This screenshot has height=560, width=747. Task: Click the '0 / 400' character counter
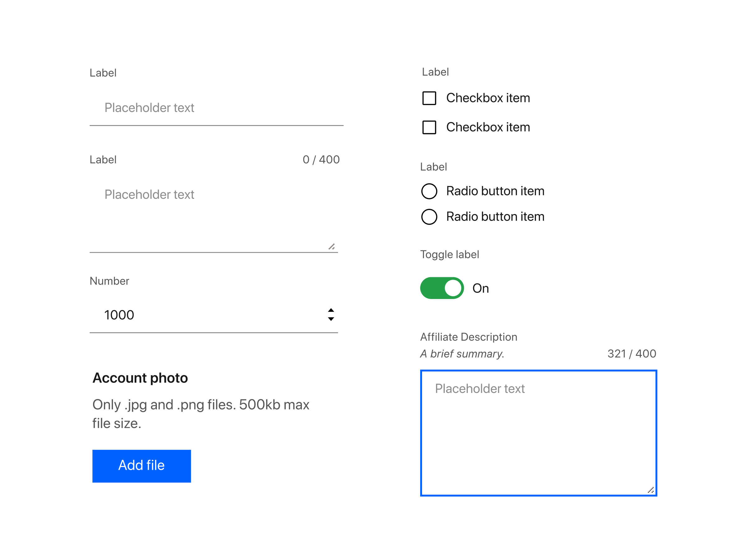coord(321,159)
